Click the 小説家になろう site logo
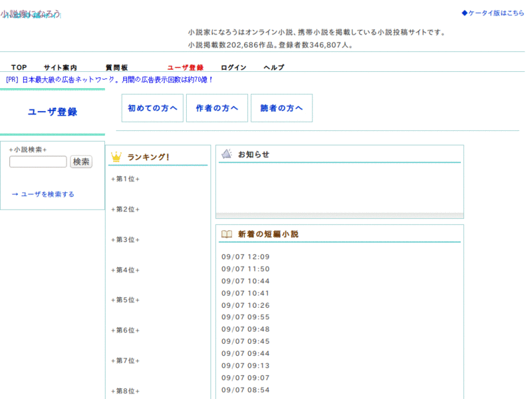 (32, 13)
